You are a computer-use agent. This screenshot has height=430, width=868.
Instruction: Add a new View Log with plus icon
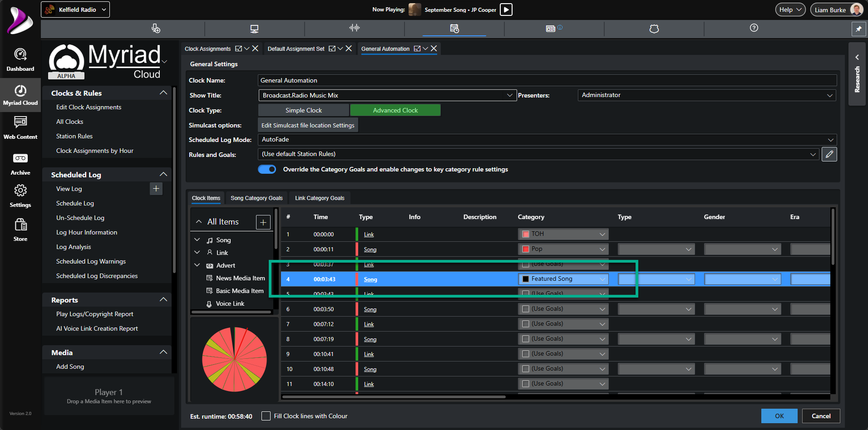pos(156,189)
